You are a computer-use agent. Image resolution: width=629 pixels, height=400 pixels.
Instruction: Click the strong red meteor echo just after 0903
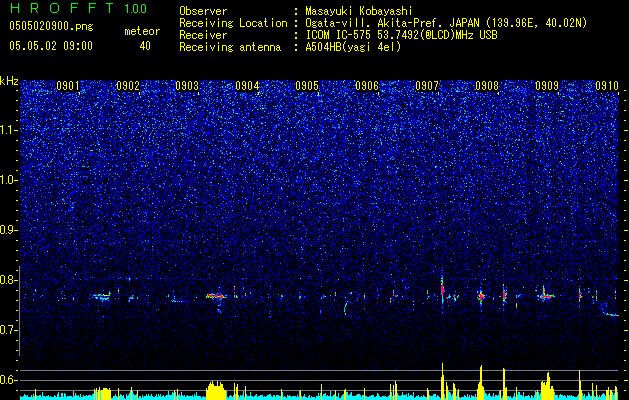[216, 296]
